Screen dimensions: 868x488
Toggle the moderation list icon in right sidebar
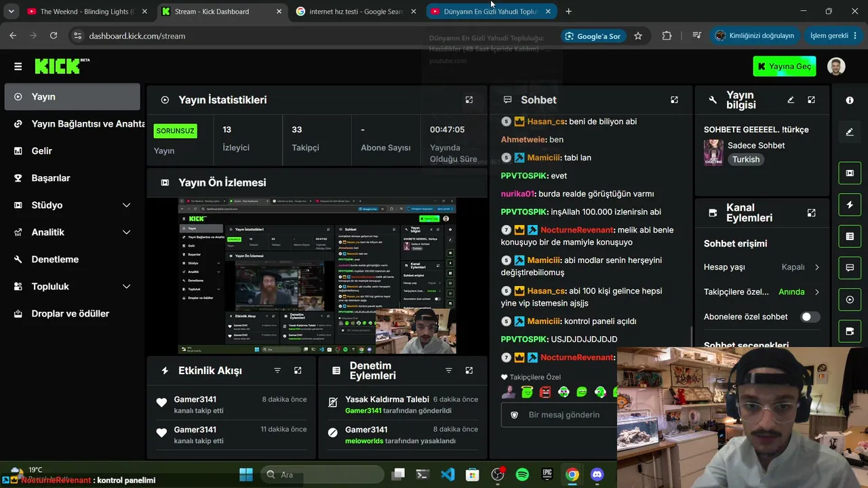point(850,237)
